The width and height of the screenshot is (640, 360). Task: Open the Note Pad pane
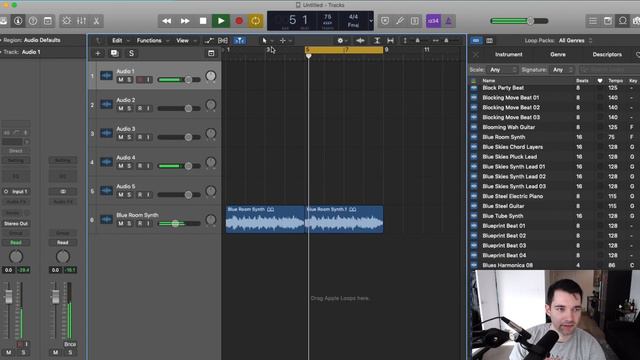pyautogui.click(x=608, y=21)
